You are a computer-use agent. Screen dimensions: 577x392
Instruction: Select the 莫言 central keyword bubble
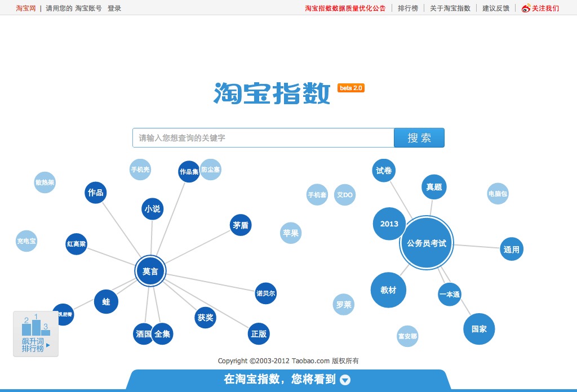150,271
